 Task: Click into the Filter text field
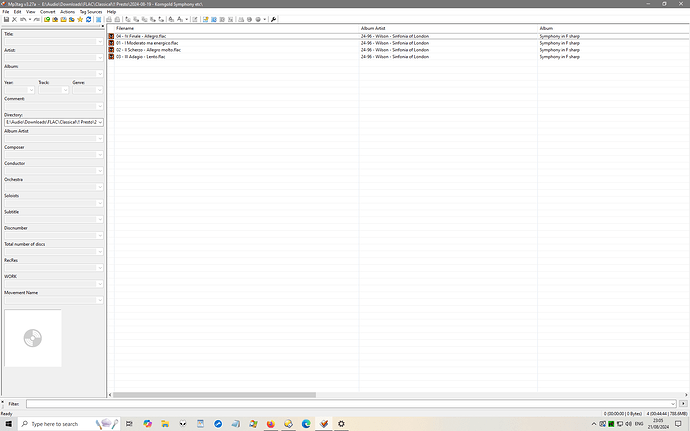[x=348, y=404]
